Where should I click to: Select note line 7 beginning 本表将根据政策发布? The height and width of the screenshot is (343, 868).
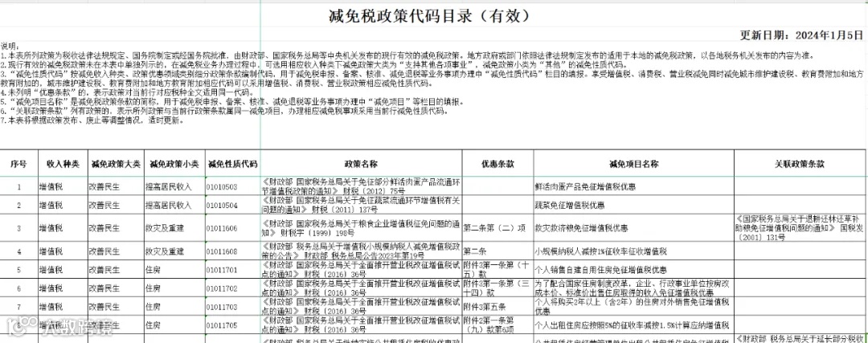click(x=92, y=120)
